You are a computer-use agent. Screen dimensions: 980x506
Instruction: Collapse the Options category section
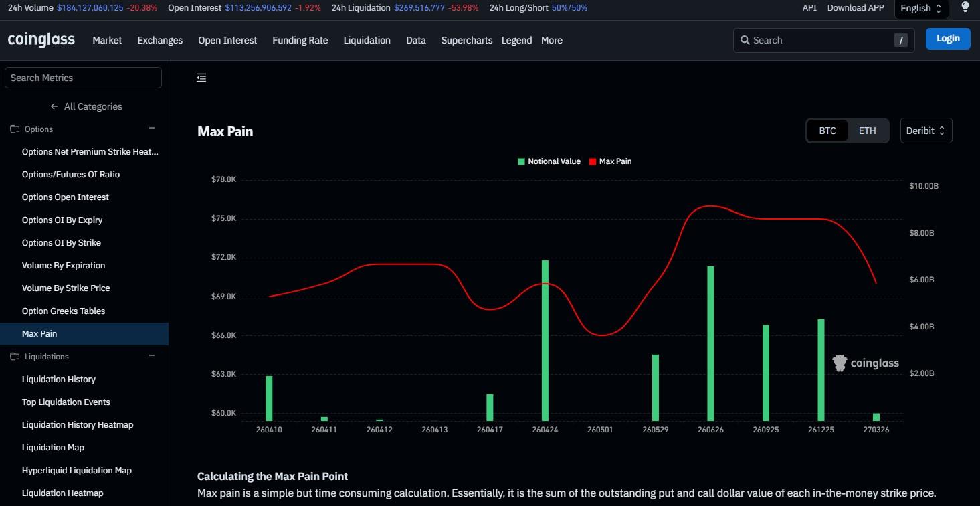152,129
